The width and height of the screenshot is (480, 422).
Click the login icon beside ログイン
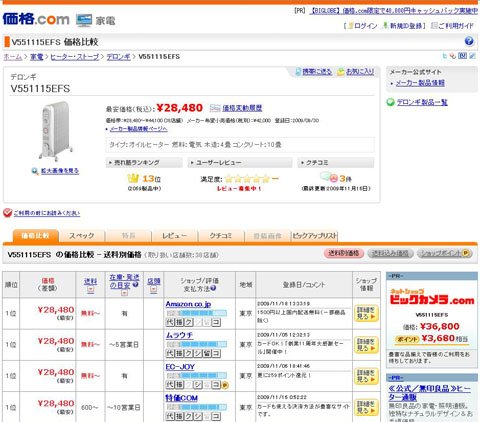(x=350, y=26)
